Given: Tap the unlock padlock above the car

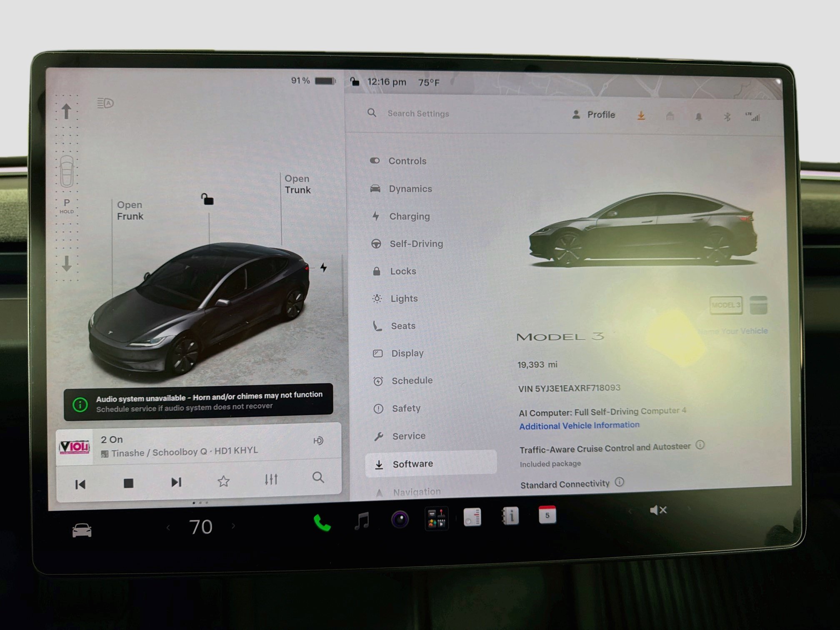Looking at the screenshot, I should click(x=207, y=199).
